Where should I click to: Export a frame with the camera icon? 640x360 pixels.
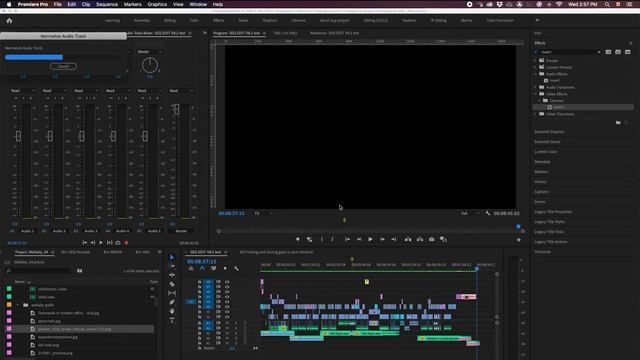(x=431, y=239)
